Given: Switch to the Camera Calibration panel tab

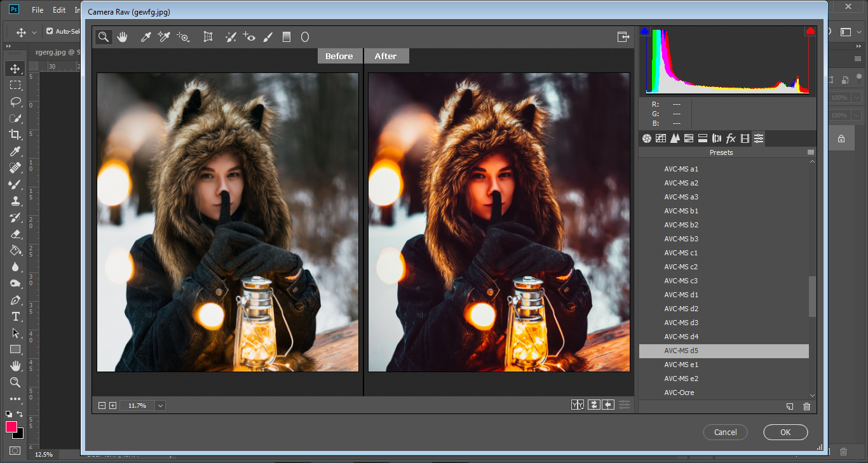Looking at the screenshot, I should coord(745,138).
